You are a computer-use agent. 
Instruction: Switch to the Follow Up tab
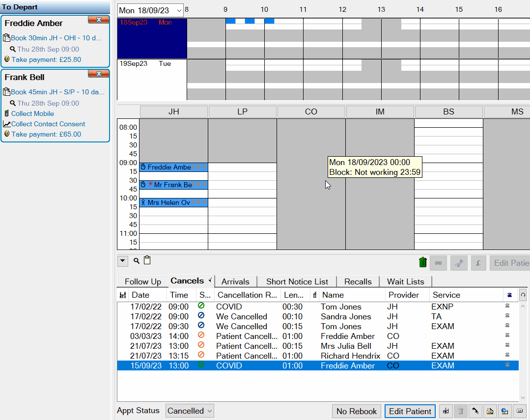pos(142,281)
